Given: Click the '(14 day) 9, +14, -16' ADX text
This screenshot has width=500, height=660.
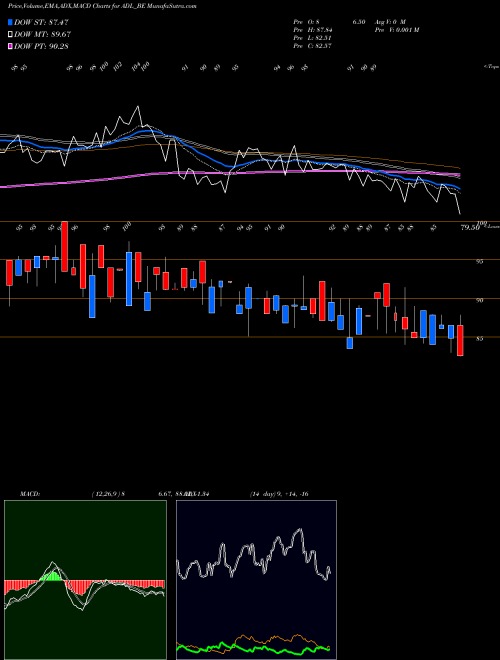Looking at the screenshot, I should [x=279, y=494].
